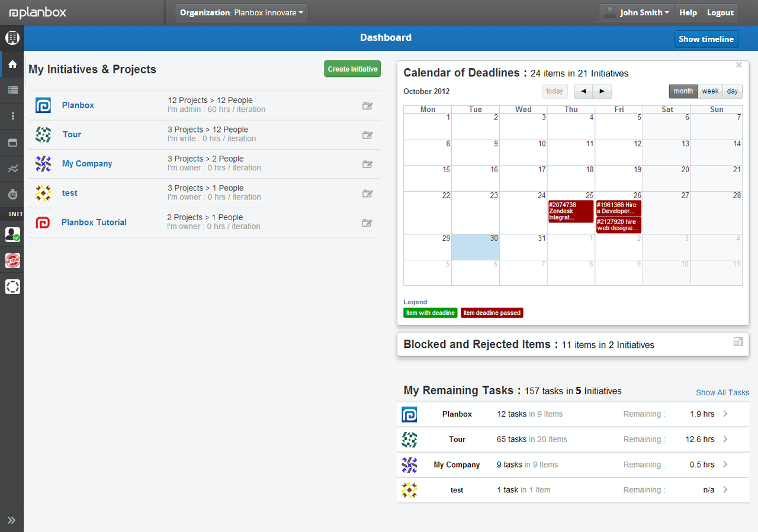Select the red Top Secret stamp initiative icon

pos(12,260)
